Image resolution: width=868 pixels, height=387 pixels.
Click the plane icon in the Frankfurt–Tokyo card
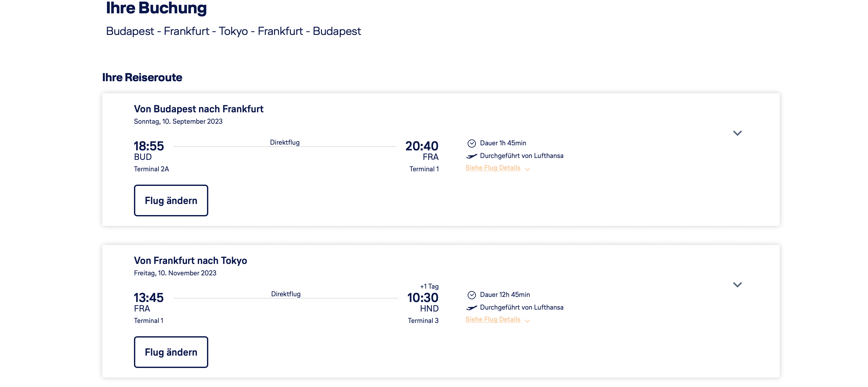point(471,307)
